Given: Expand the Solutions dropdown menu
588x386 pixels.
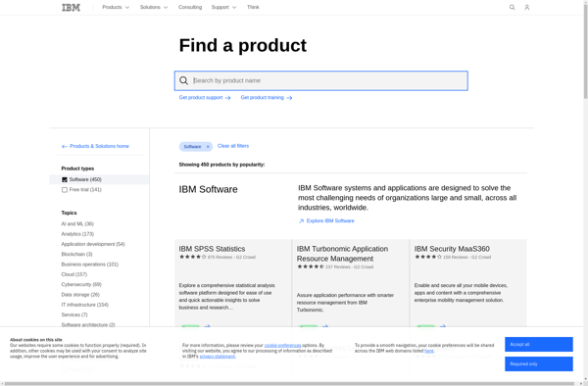Looking at the screenshot, I should pos(154,7).
